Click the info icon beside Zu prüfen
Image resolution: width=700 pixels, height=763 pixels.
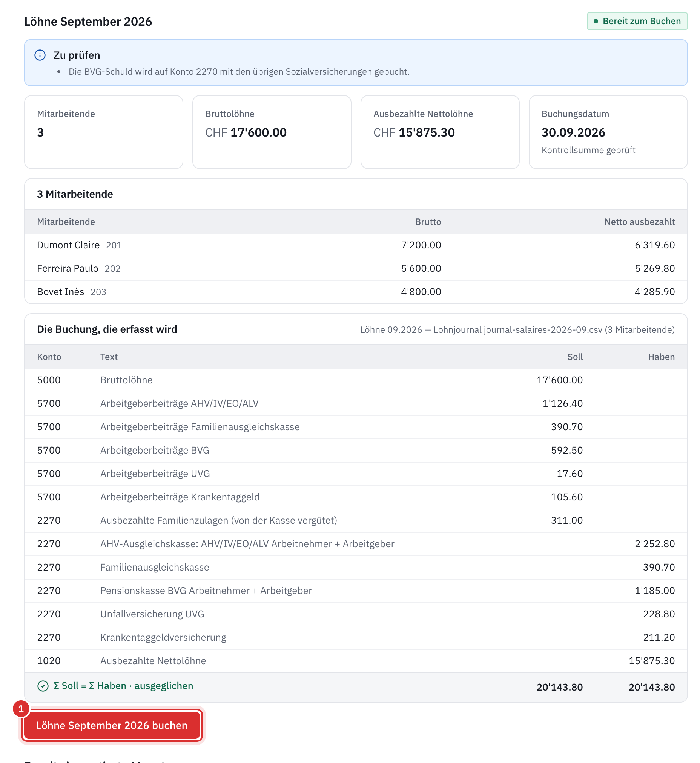pyautogui.click(x=40, y=55)
